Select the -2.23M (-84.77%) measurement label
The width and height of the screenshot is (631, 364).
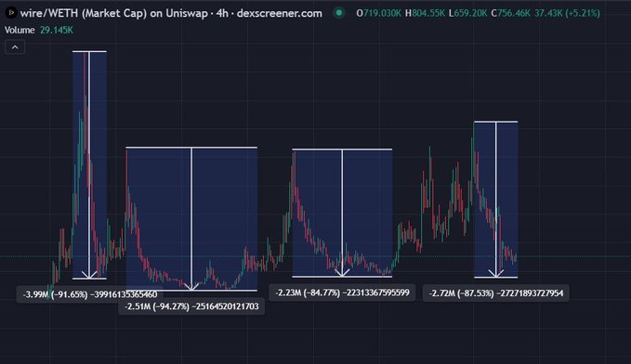coord(342,292)
